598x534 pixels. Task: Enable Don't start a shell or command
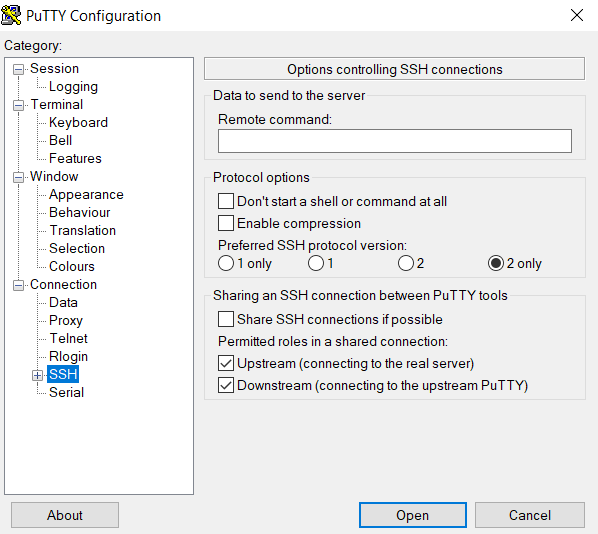[x=226, y=201]
